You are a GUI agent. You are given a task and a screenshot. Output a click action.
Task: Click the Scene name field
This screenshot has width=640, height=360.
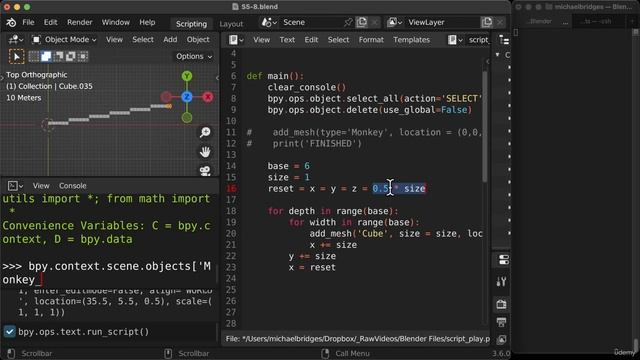pos(311,22)
